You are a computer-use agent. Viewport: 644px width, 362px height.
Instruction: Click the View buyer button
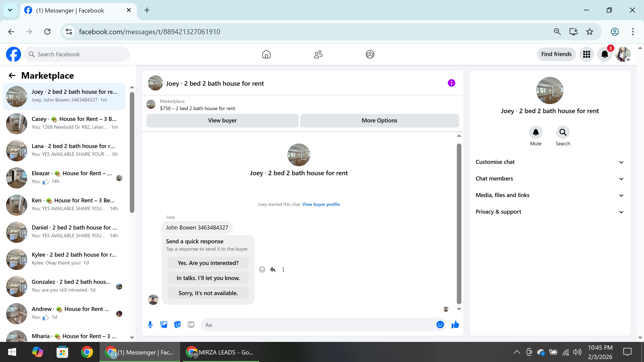pos(222,120)
